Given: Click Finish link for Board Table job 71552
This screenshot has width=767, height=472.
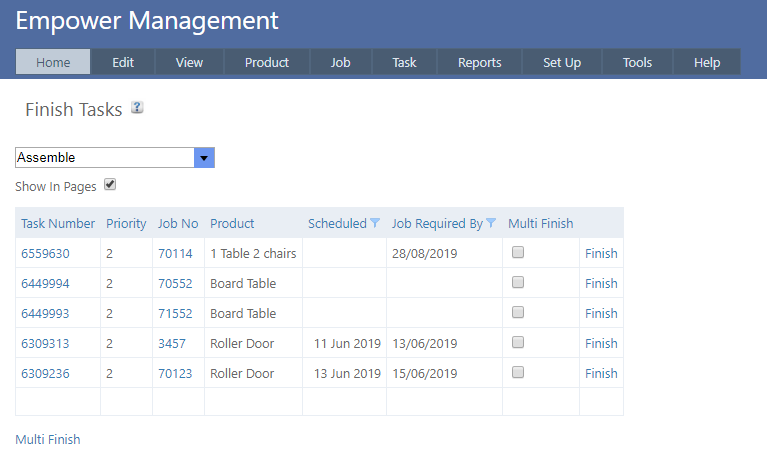Looking at the screenshot, I should tap(601, 313).
